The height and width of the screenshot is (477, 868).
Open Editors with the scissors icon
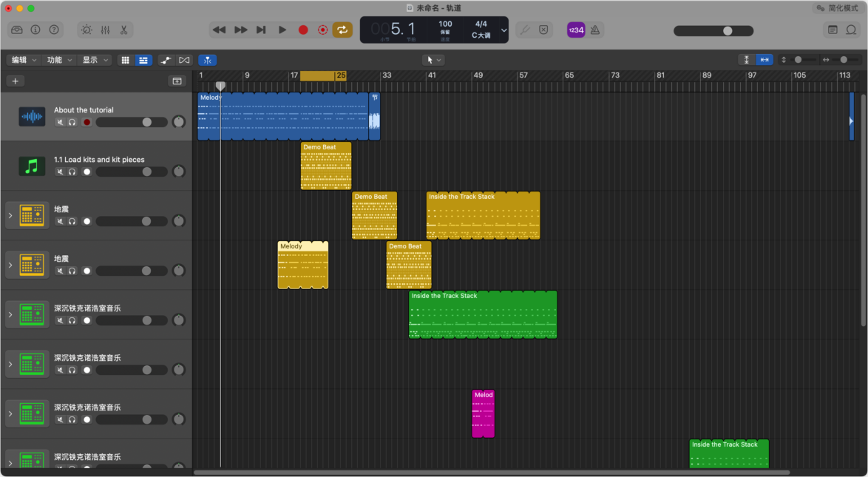[x=123, y=30]
